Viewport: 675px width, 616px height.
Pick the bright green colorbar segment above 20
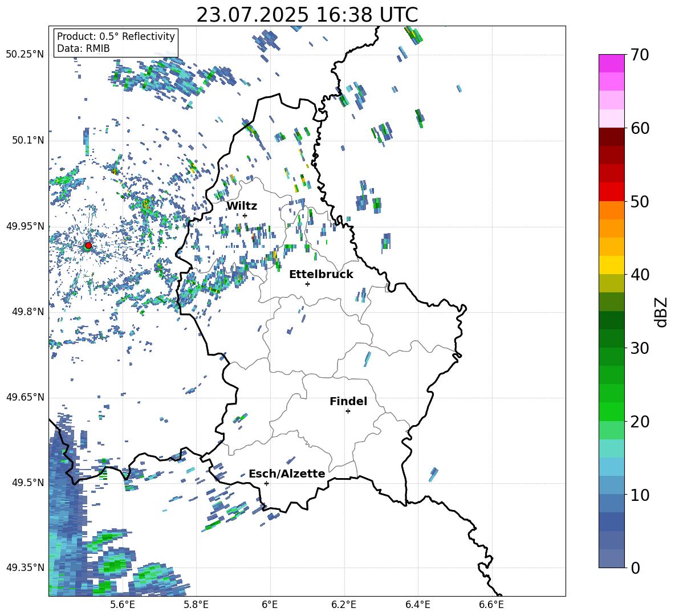pos(612,411)
